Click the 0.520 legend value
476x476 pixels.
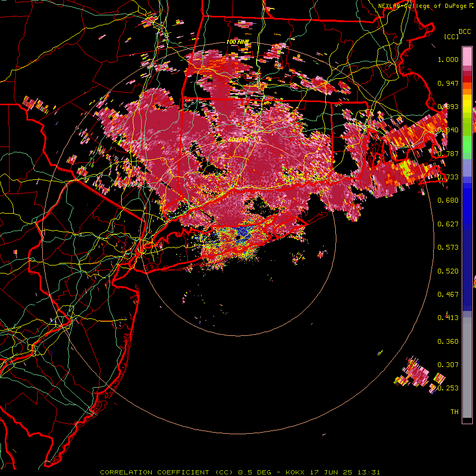click(448, 271)
